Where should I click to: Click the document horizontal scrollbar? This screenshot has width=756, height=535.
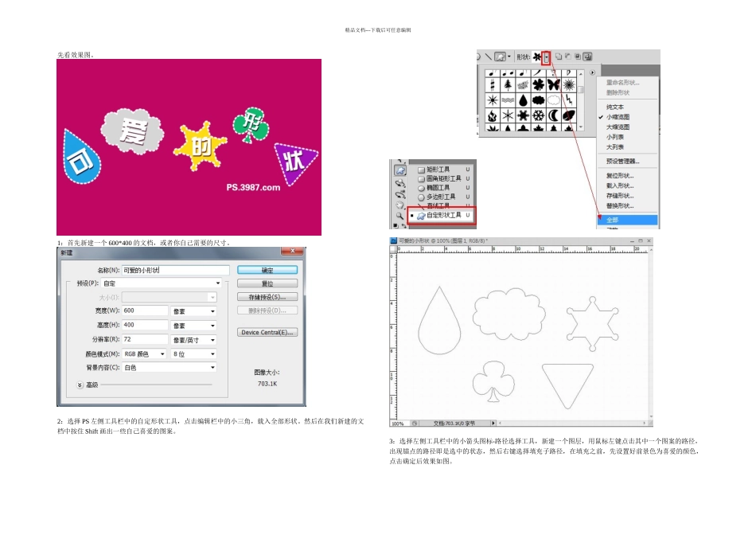572,423
